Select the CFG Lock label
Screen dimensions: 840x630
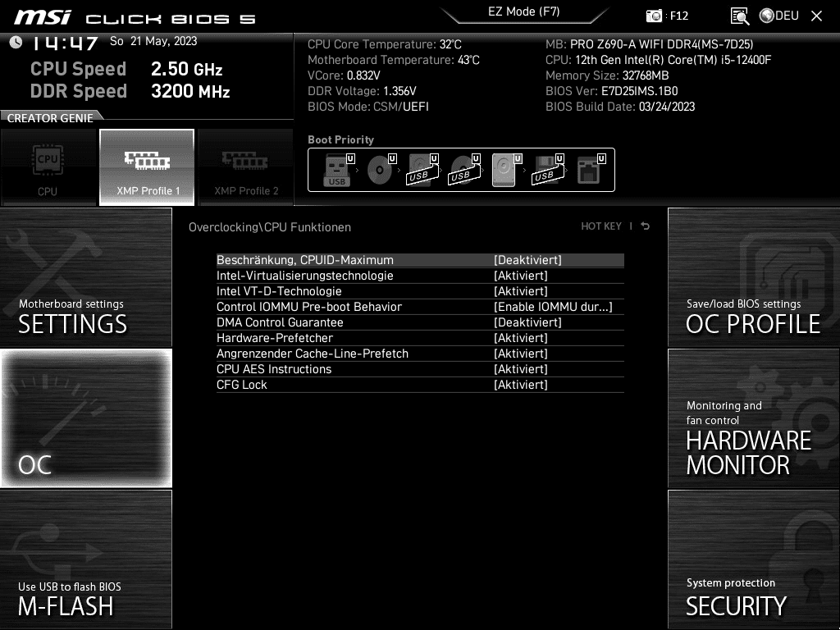pos(242,384)
